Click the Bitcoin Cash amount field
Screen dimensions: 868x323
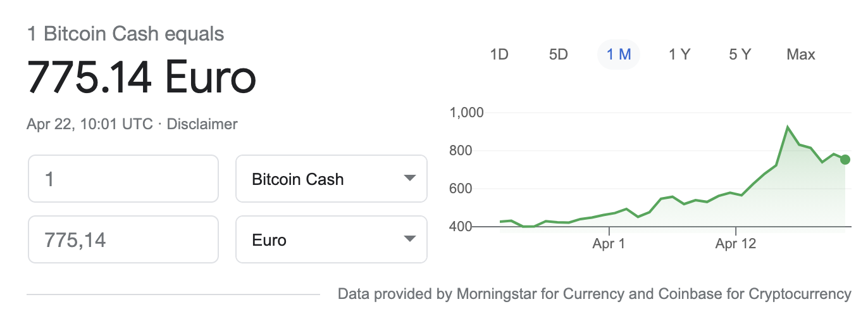123,179
